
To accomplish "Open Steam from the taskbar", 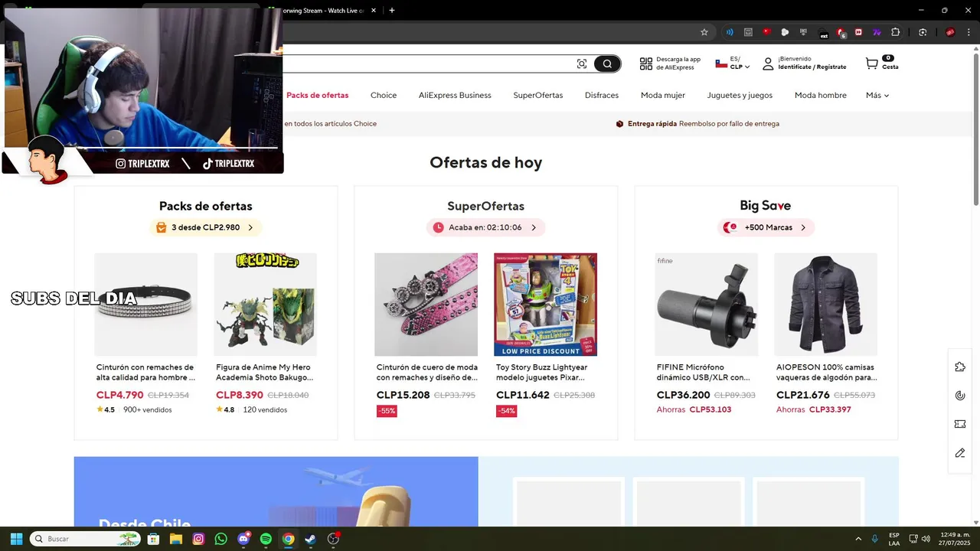I will pos(310,539).
